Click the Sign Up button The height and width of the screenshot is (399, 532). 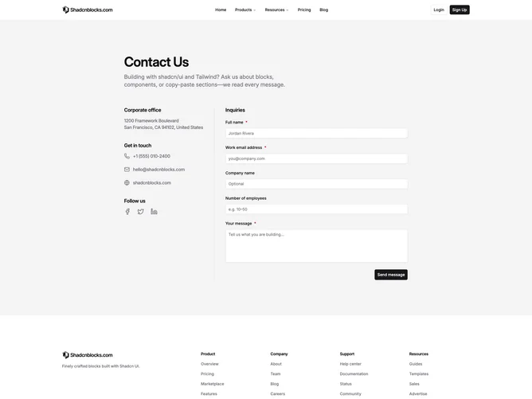pyautogui.click(x=460, y=10)
